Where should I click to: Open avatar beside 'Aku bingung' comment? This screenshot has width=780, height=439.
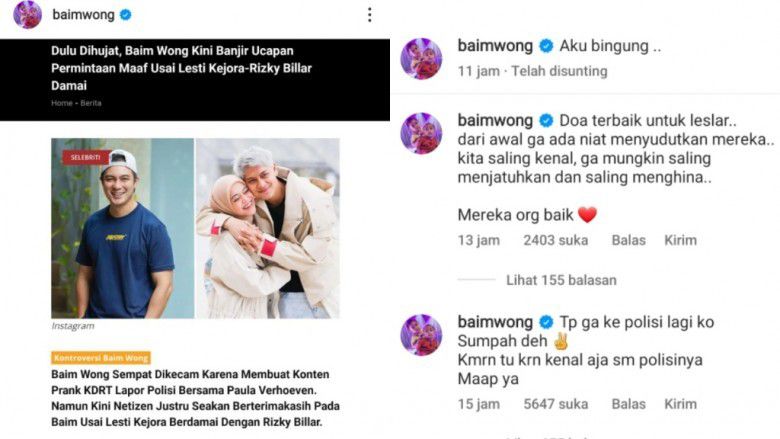click(x=421, y=59)
